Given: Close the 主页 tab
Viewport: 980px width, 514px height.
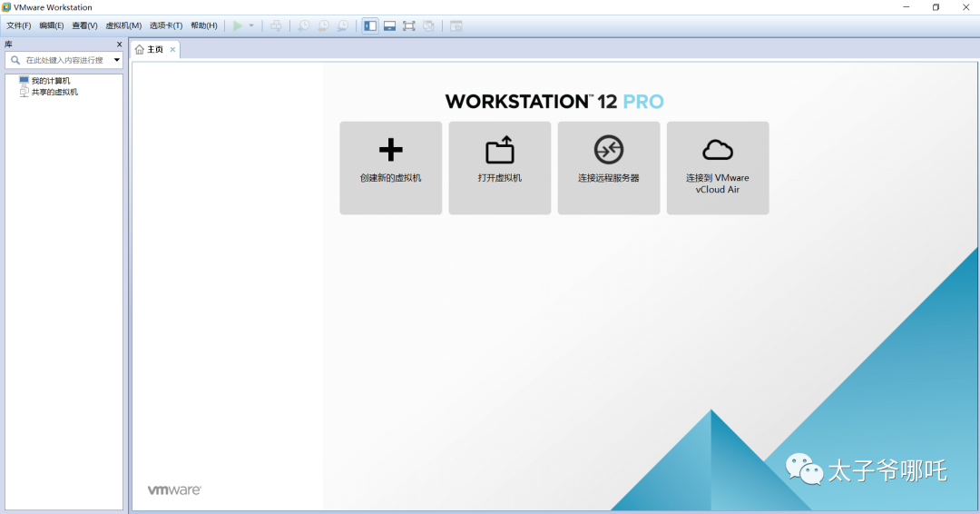Looking at the screenshot, I should pos(172,49).
